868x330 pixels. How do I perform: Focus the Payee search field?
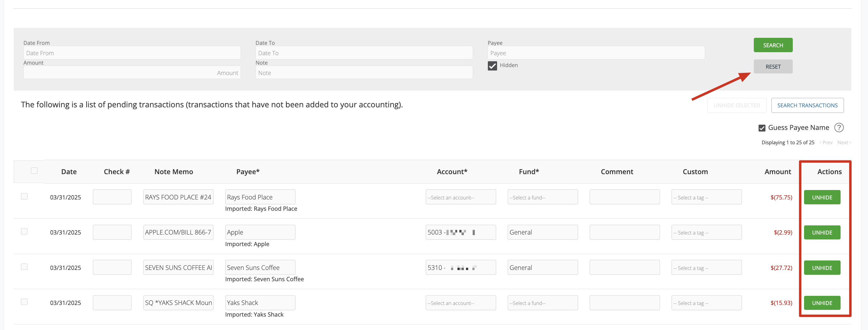tap(596, 53)
